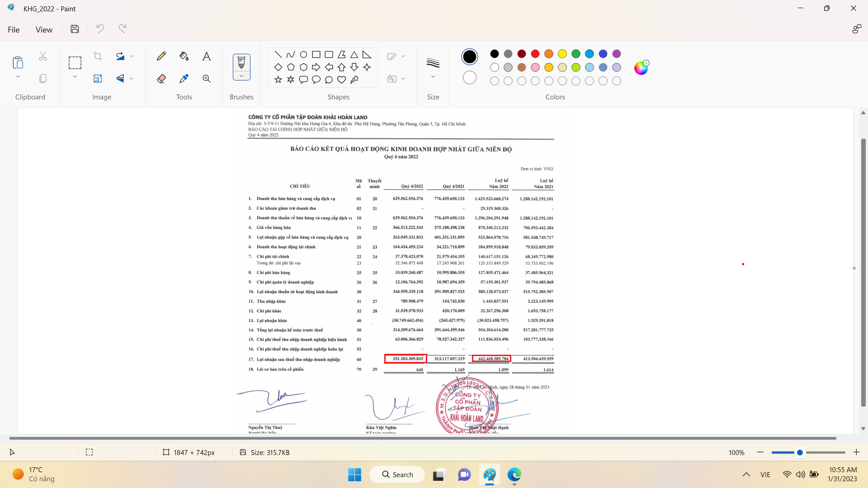This screenshot has height=488, width=868.
Task: Activate the rectangular Select tool
Action: point(75,62)
